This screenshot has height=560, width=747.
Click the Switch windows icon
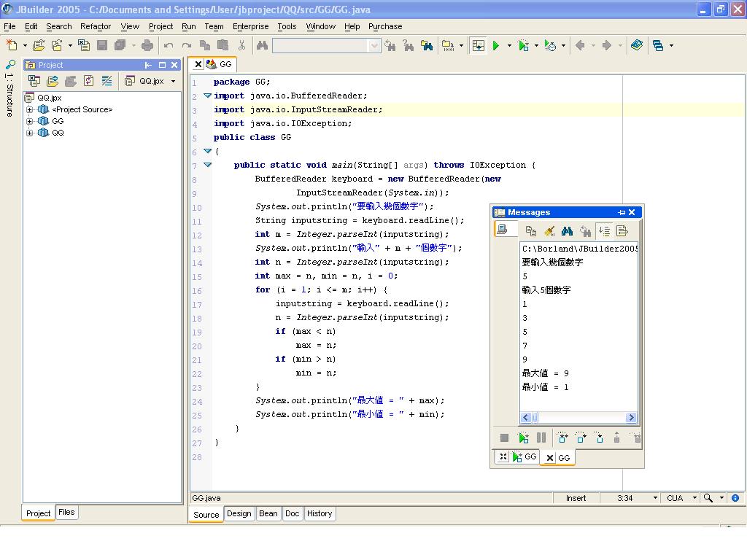658,45
